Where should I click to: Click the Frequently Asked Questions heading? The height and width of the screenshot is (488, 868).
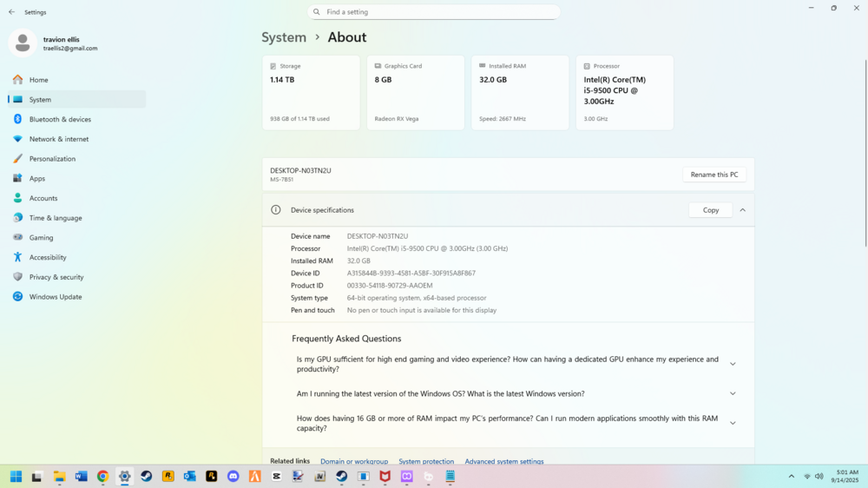346,339
